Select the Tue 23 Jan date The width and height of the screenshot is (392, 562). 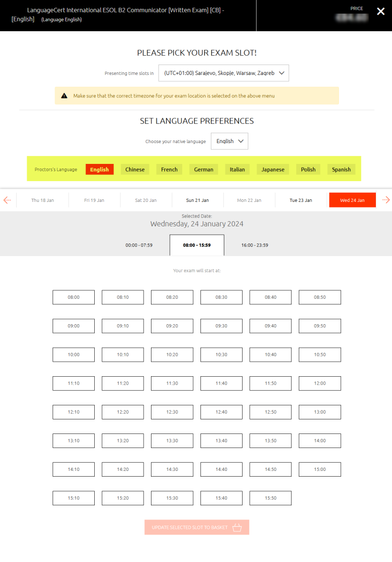[x=301, y=200]
